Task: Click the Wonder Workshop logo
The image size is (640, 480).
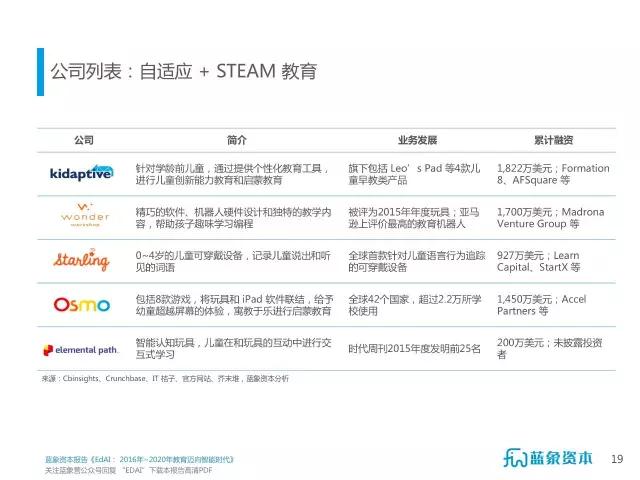Action: [x=85, y=215]
